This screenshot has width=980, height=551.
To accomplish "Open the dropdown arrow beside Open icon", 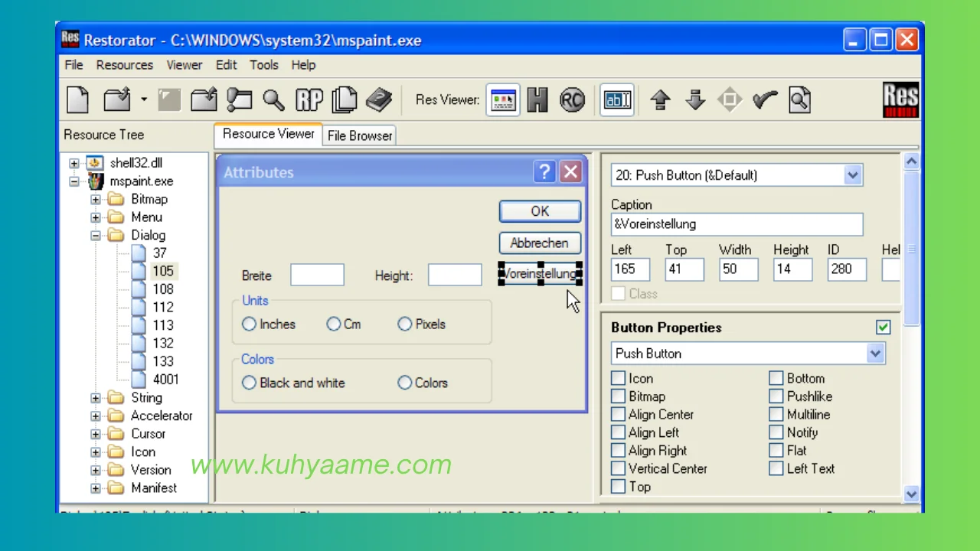I will pyautogui.click(x=144, y=99).
